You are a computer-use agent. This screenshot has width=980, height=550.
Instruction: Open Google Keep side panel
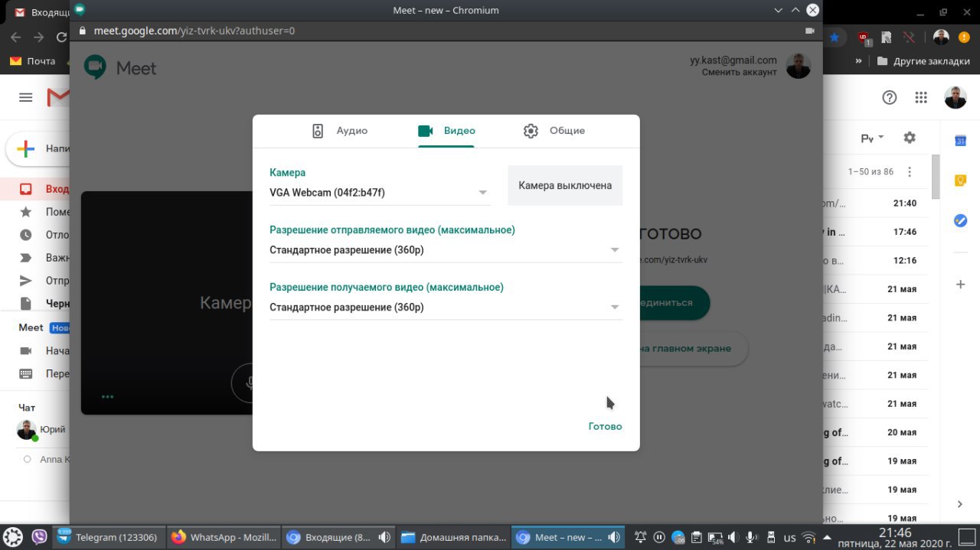click(960, 181)
